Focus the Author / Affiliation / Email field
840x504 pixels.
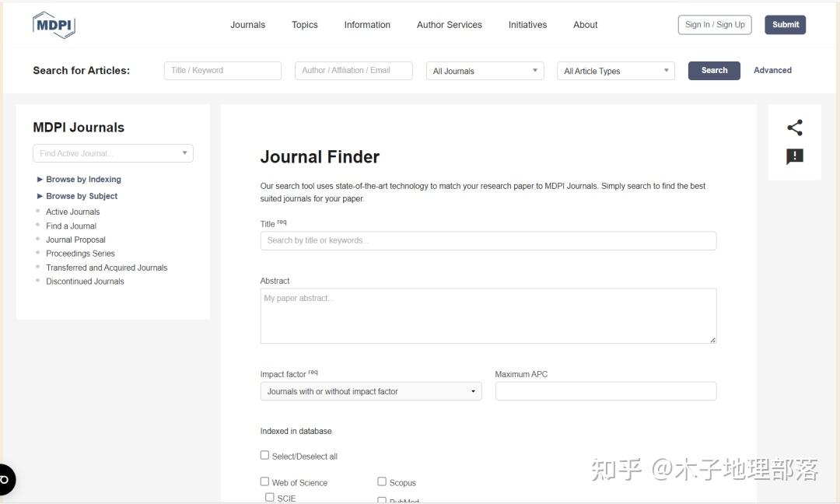click(354, 71)
